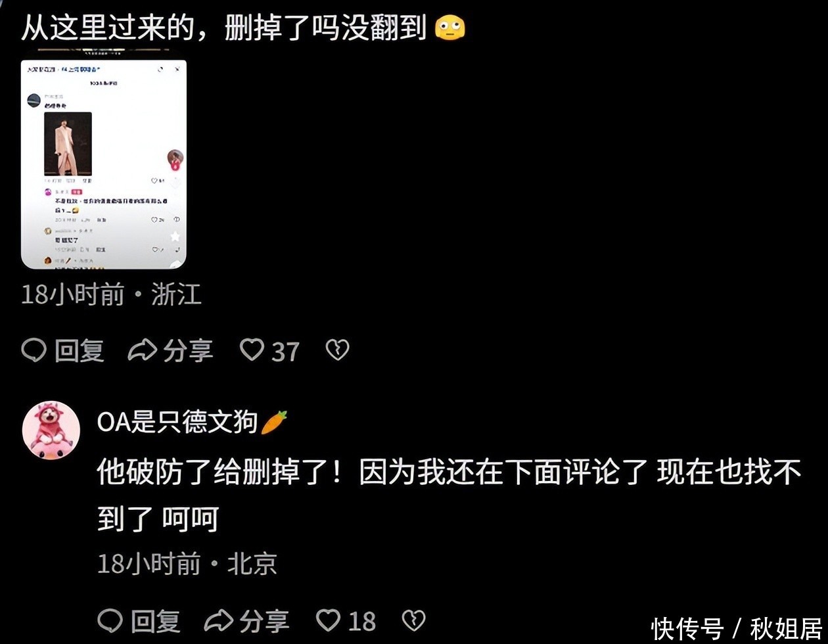Screen dimensions: 828x644
Task: Tap the broken heart next to 18
Action: tap(413, 620)
